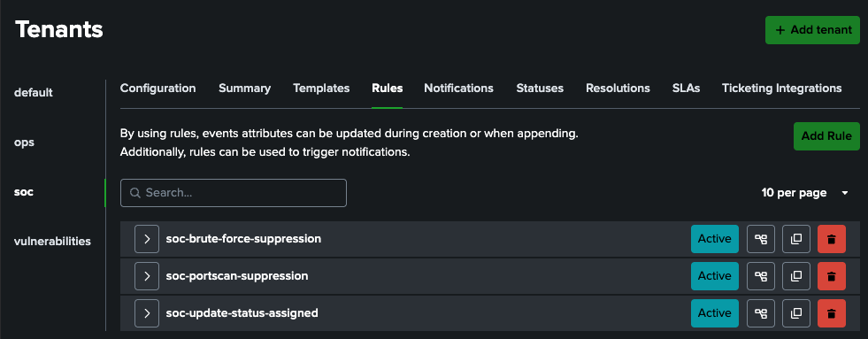Expand the soc-brute-force-suppression rule row

tap(147, 239)
